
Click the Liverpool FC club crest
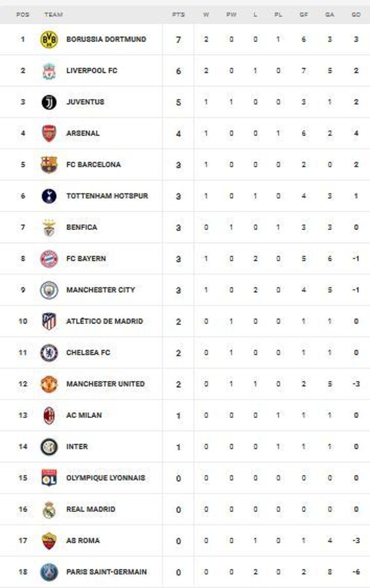[x=49, y=71]
